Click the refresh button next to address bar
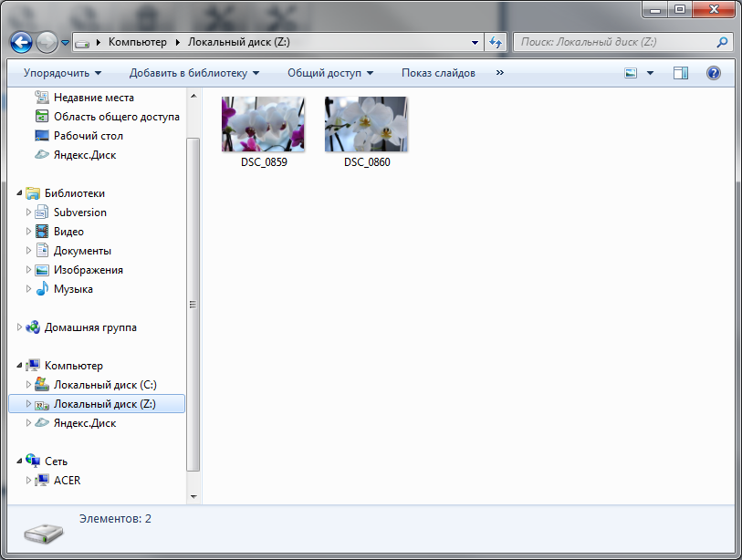The width and height of the screenshot is (742, 560). pyautogui.click(x=496, y=42)
